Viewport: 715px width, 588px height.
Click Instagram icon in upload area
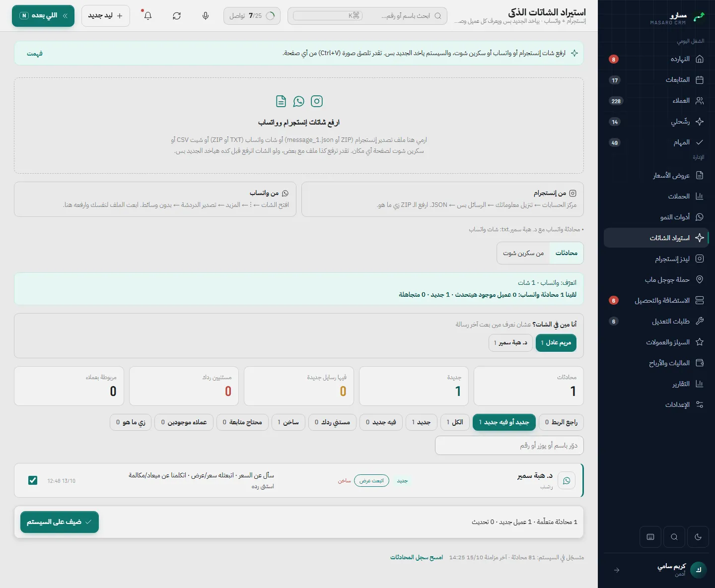317,101
